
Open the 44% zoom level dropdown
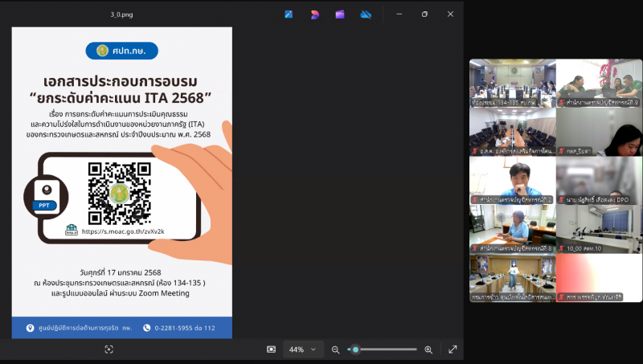click(303, 350)
